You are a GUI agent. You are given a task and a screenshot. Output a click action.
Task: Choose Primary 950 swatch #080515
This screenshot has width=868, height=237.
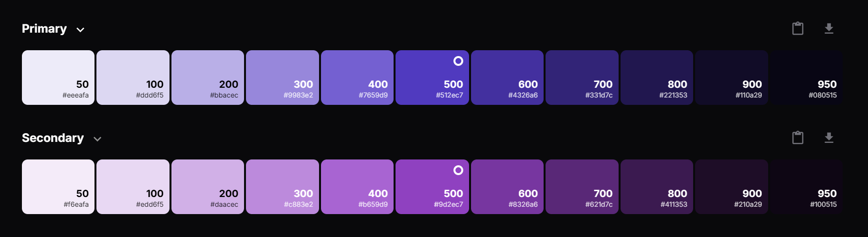pos(806,78)
